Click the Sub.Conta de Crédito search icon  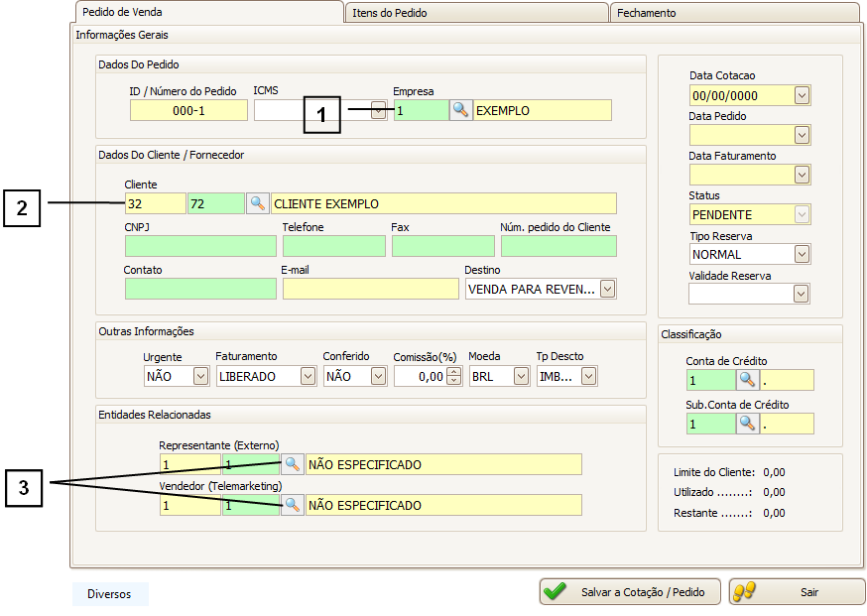[747, 424]
